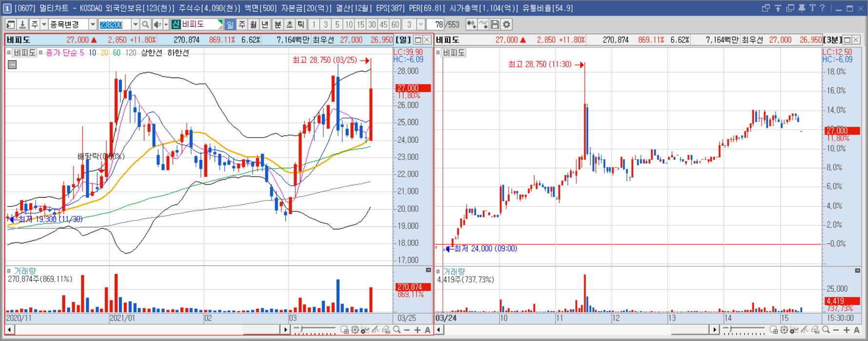Select the 60 interval button
The image size is (868, 341).
(x=395, y=24)
